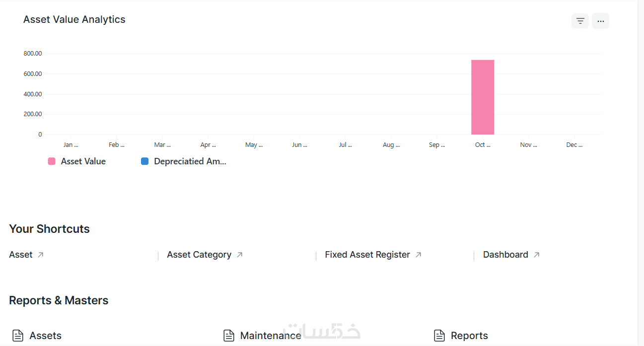This screenshot has width=644, height=346.
Task: Toggle the Depreciated Amount legend series
Action: point(190,161)
